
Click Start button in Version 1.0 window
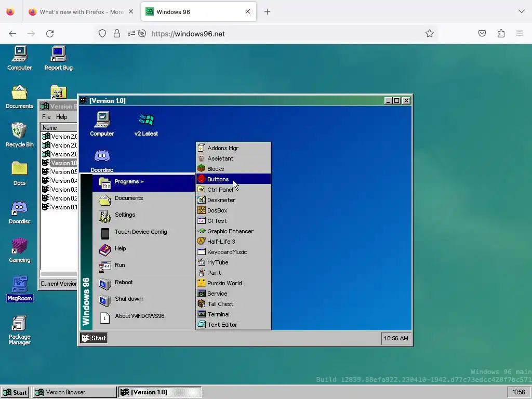pos(94,338)
